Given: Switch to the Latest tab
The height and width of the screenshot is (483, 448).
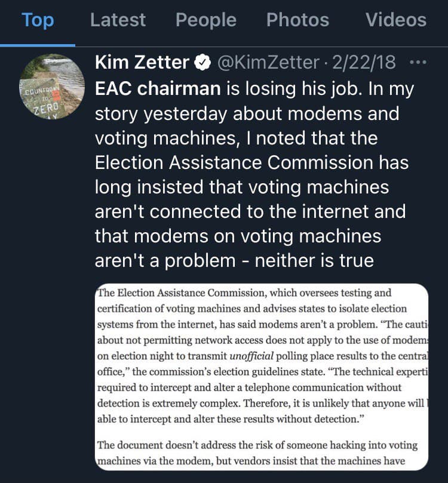Looking at the screenshot, I should 118,20.
